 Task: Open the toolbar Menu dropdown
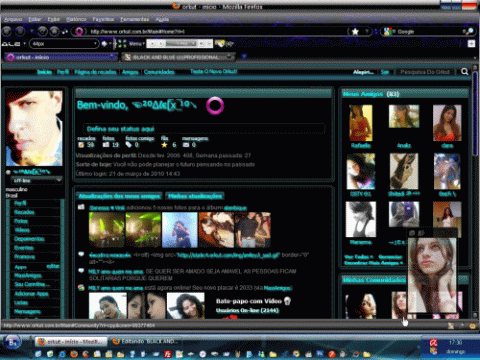click(x=137, y=44)
